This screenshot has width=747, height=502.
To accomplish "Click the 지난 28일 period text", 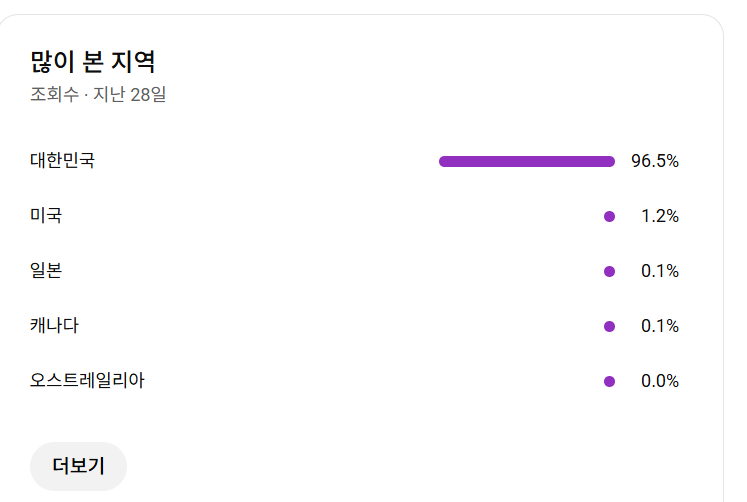I will (x=129, y=96).
